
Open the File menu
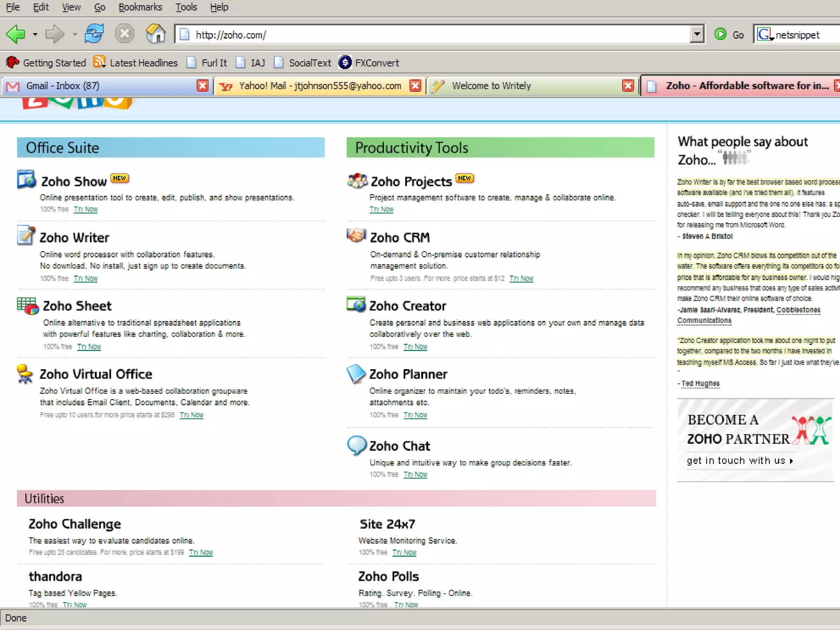pos(13,7)
